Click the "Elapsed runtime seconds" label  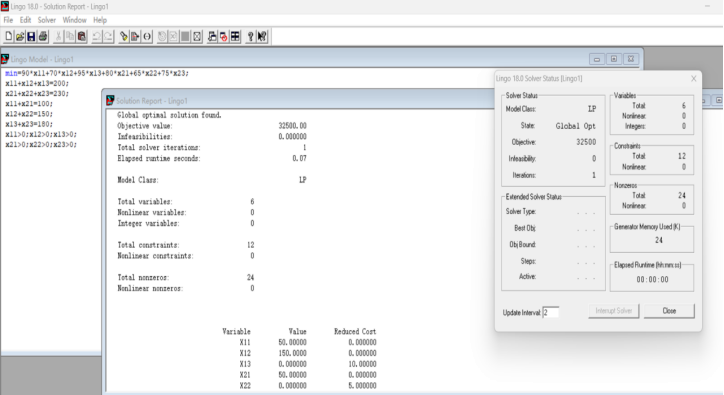[x=159, y=158]
